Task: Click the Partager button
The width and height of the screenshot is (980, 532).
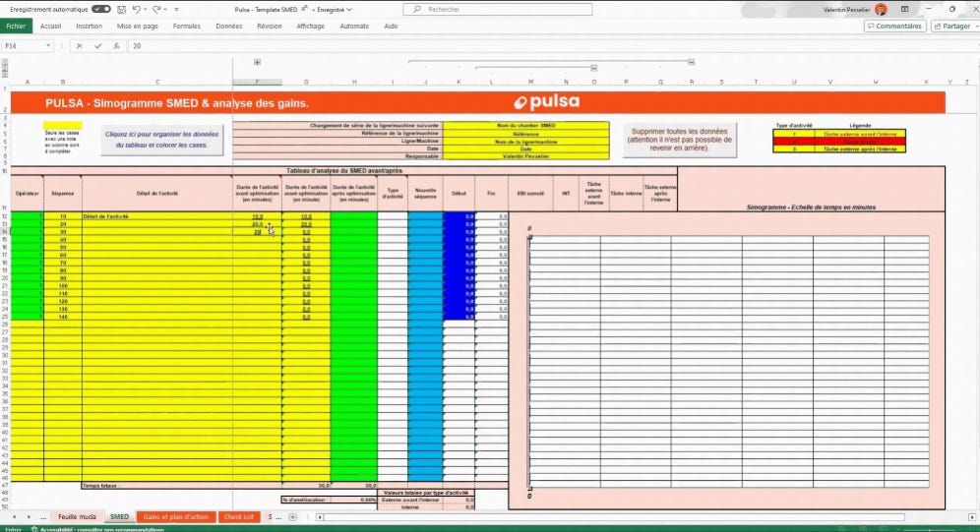Action: pyautogui.click(x=953, y=27)
